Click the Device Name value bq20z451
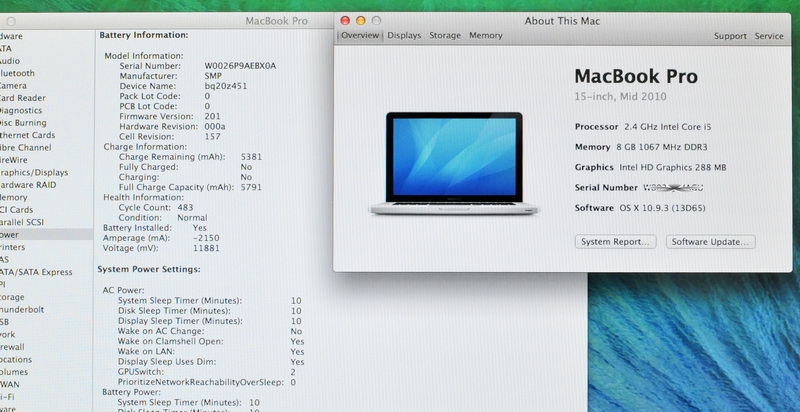Screen dimensions: 800x412 226,86
